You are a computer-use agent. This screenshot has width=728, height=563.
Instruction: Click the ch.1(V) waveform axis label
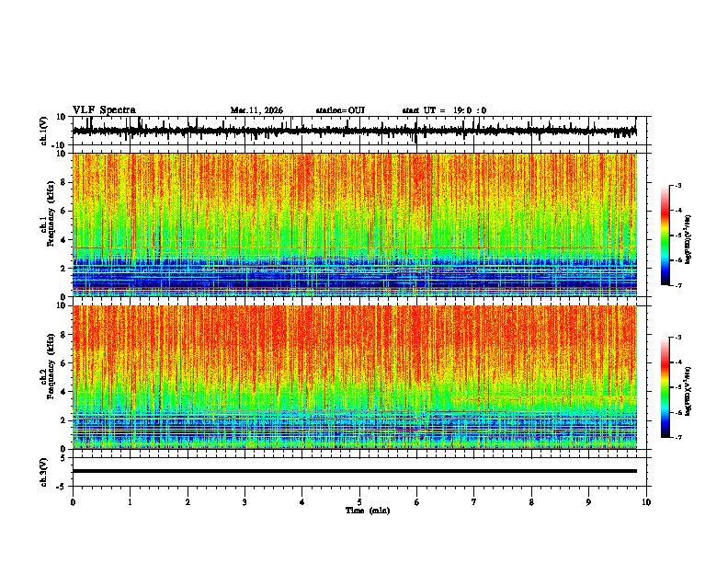pos(44,131)
